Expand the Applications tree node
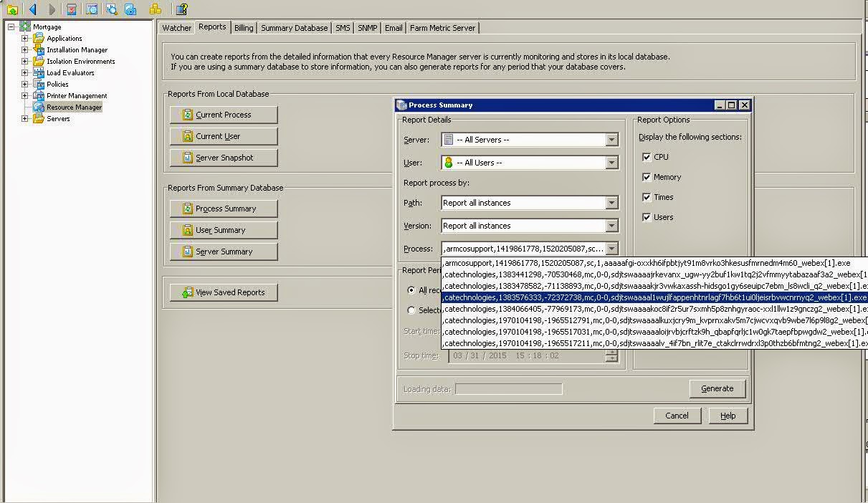The image size is (868, 503). click(x=24, y=39)
